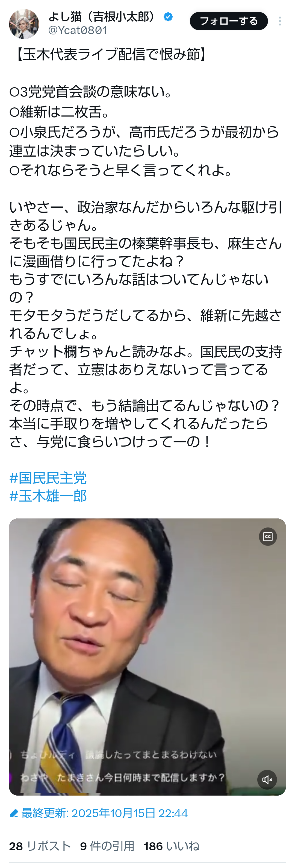Show the 28 リポスト list
Image resolution: width=295 pixels, height=868 pixels.
click(x=40, y=846)
